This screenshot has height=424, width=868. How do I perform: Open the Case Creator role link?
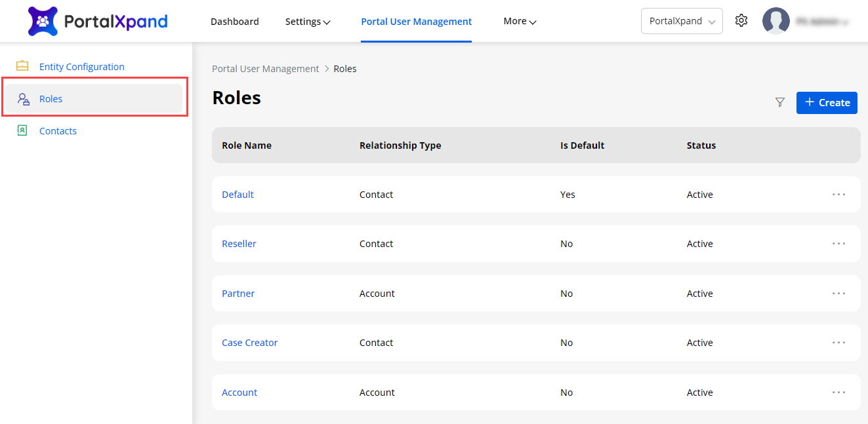click(249, 343)
